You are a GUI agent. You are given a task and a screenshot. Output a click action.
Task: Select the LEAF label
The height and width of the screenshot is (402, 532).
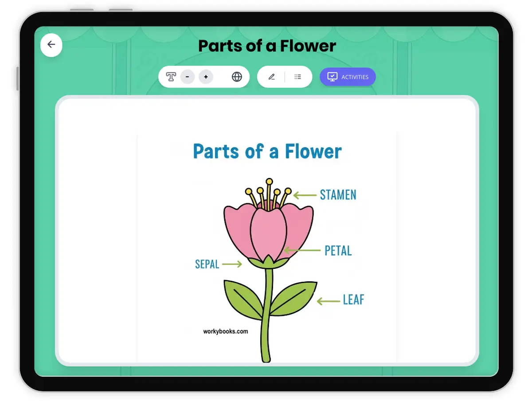pos(353,300)
